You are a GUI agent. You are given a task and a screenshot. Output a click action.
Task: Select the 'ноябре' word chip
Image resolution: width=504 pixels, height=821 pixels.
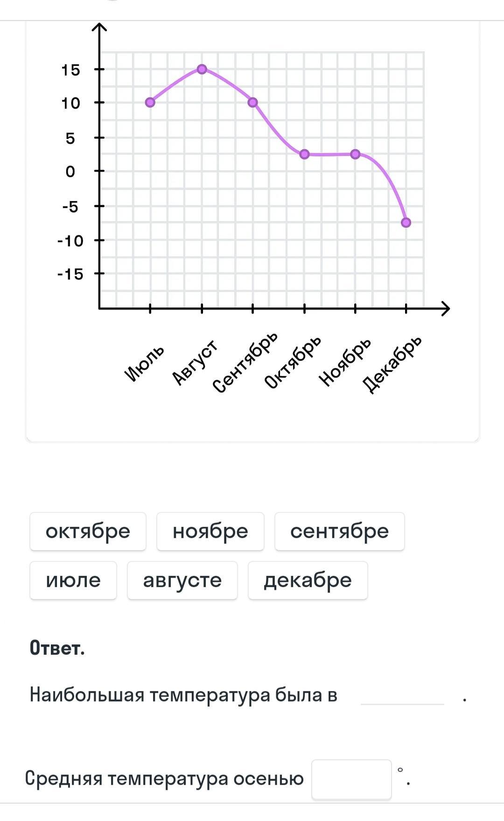pyautogui.click(x=210, y=532)
